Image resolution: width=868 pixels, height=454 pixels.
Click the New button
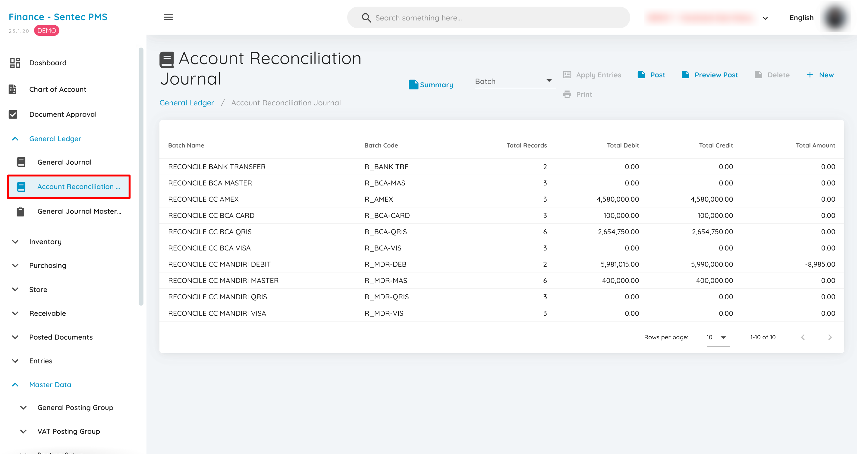[x=820, y=75]
